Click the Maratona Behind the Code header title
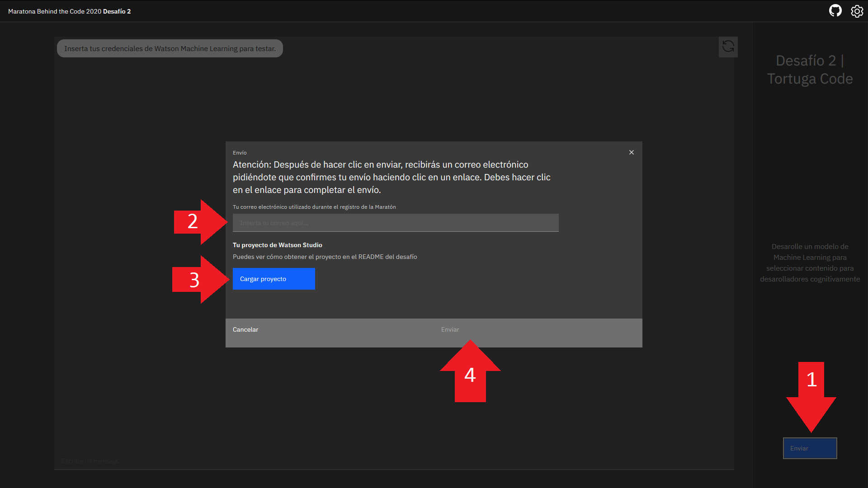The image size is (868, 488). pos(69,11)
